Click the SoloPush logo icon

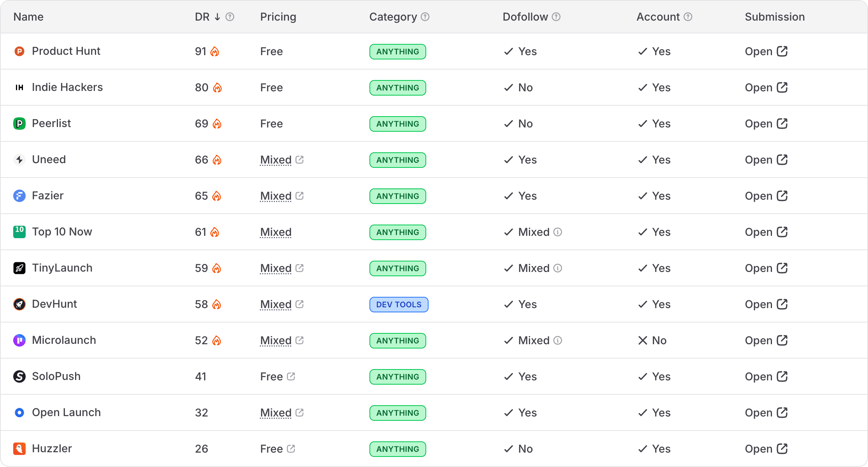[x=19, y=376]
